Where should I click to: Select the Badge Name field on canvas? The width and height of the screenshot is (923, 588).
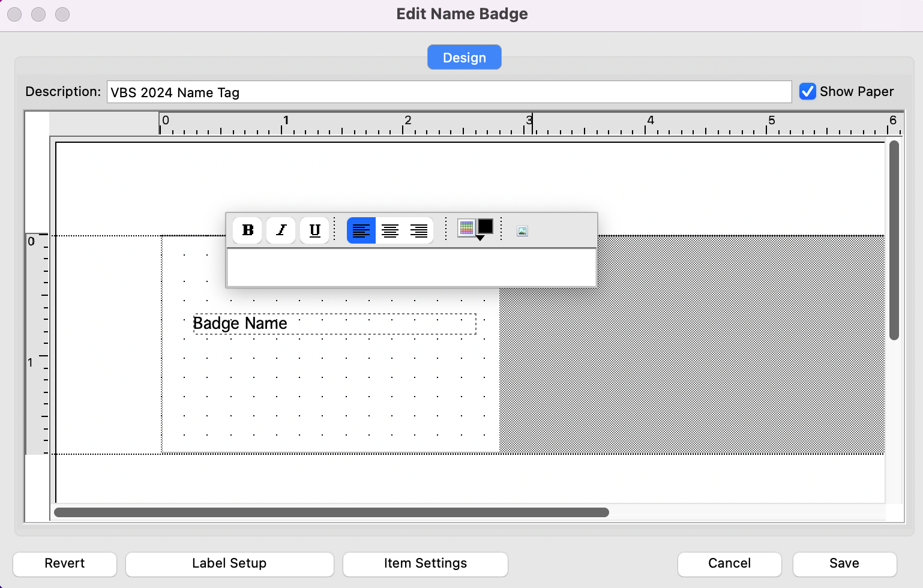click(334, 323)
